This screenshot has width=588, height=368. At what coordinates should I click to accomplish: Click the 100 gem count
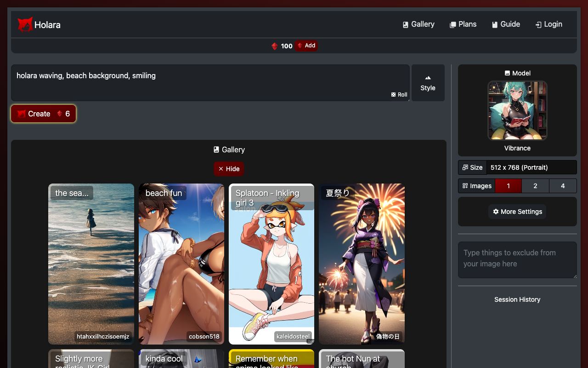287,46
